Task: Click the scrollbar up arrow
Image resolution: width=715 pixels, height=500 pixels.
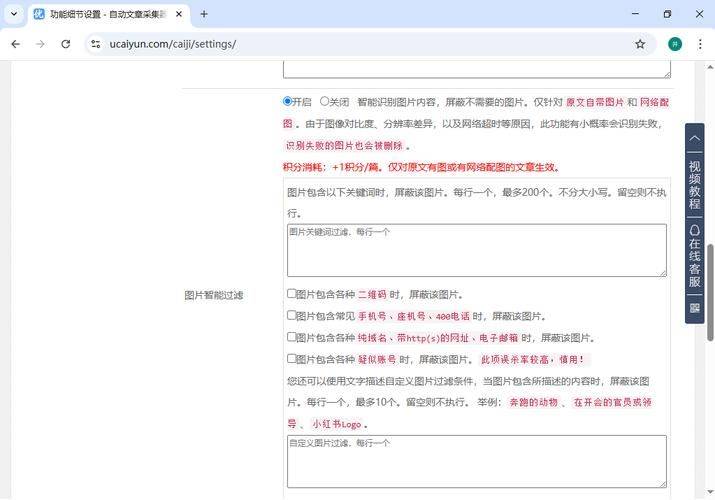Action: point(710,67)
